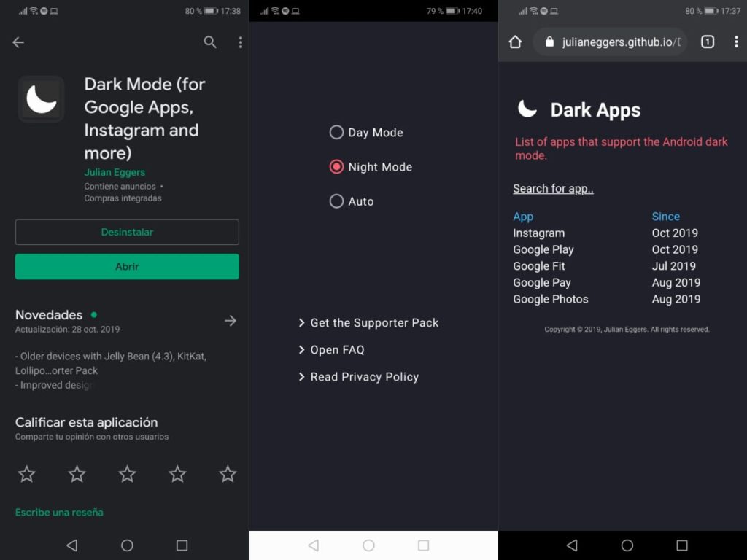Tap the green Abrir button
Viewport: 747px width, 560px height.
[x=127, y=266]
